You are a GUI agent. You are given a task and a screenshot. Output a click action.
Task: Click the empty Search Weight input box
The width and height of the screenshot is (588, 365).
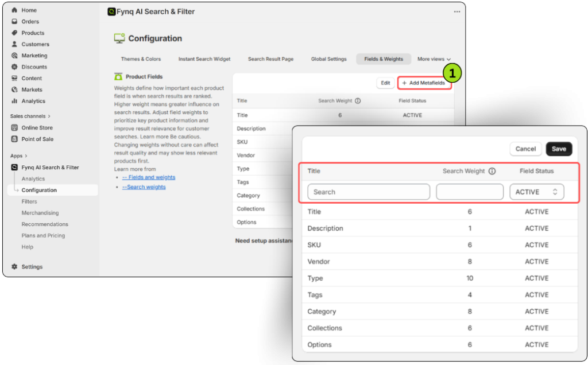[x=470, y=192]
